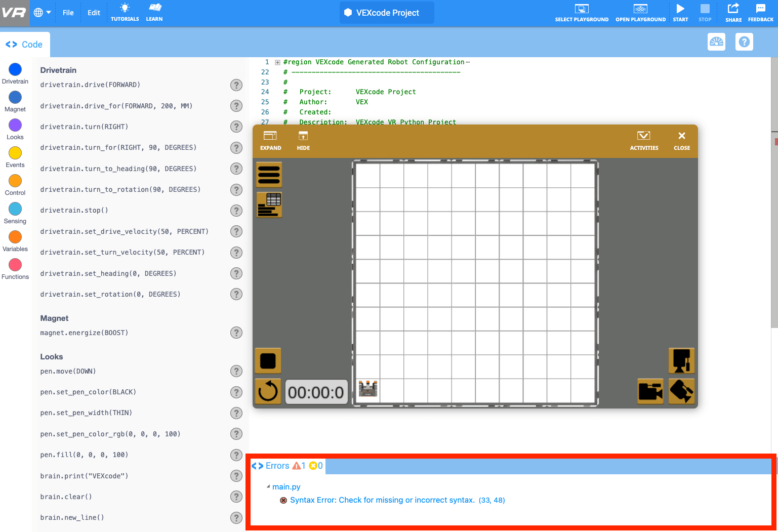Collapse the main.py error tree
This screenshot has width=778, height=532.
point(268,487)
